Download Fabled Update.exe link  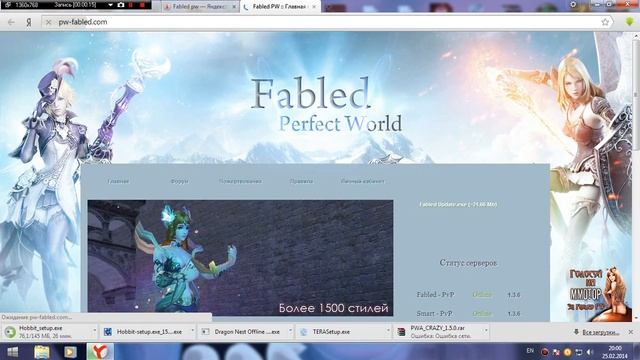(x=458, y=204)
